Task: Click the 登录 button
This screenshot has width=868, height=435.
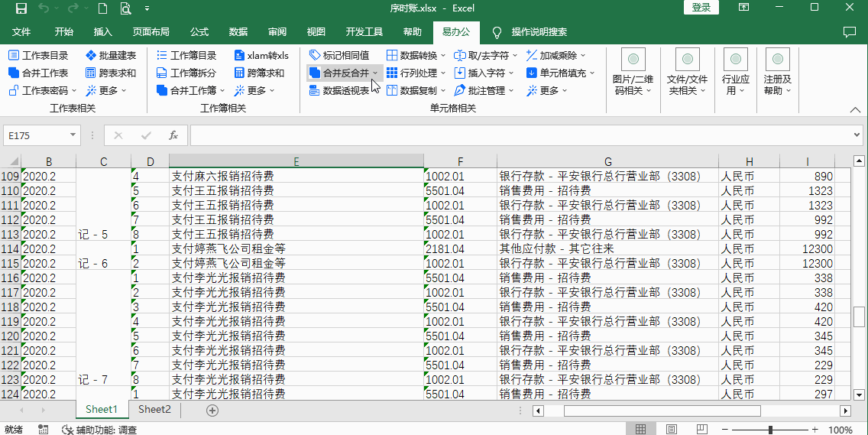Action: pyautogui.click(x=701, y=8)
